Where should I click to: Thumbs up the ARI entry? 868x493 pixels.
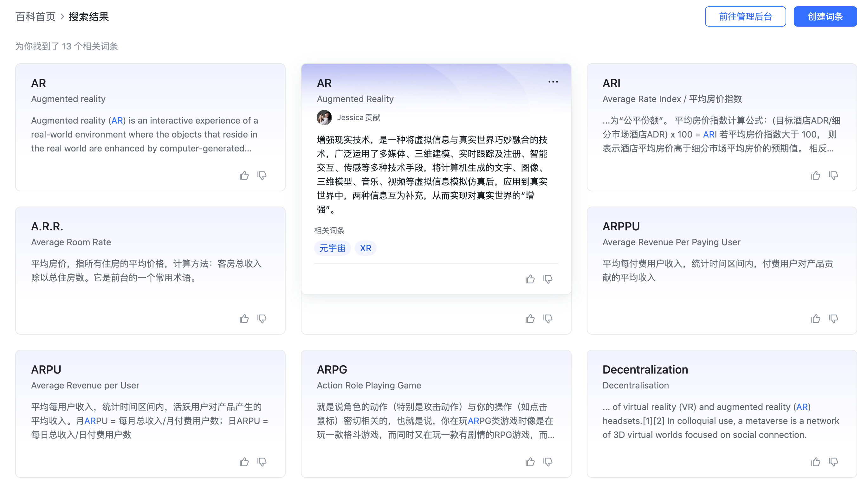click(x=815, y=176)
